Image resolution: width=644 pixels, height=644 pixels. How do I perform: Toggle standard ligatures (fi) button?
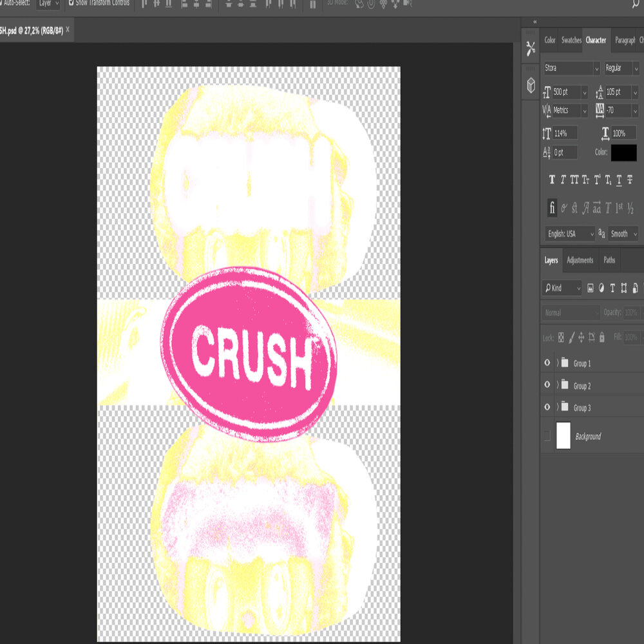(x=552, y=208)
